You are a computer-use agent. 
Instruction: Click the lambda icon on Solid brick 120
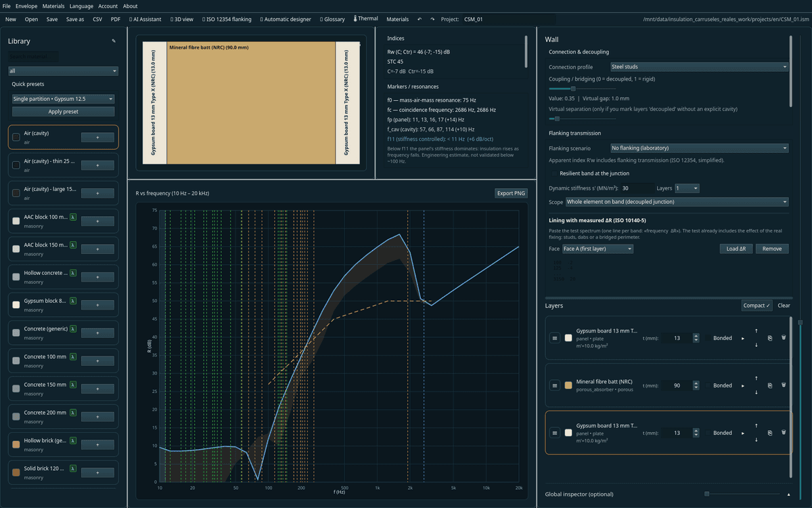coord(73,468)
